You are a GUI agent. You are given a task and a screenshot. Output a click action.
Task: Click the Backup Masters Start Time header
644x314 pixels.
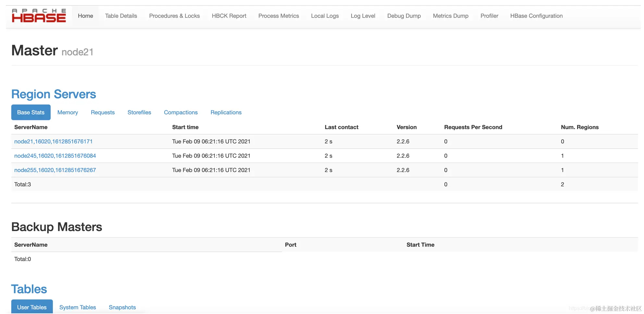click(420, 245)
